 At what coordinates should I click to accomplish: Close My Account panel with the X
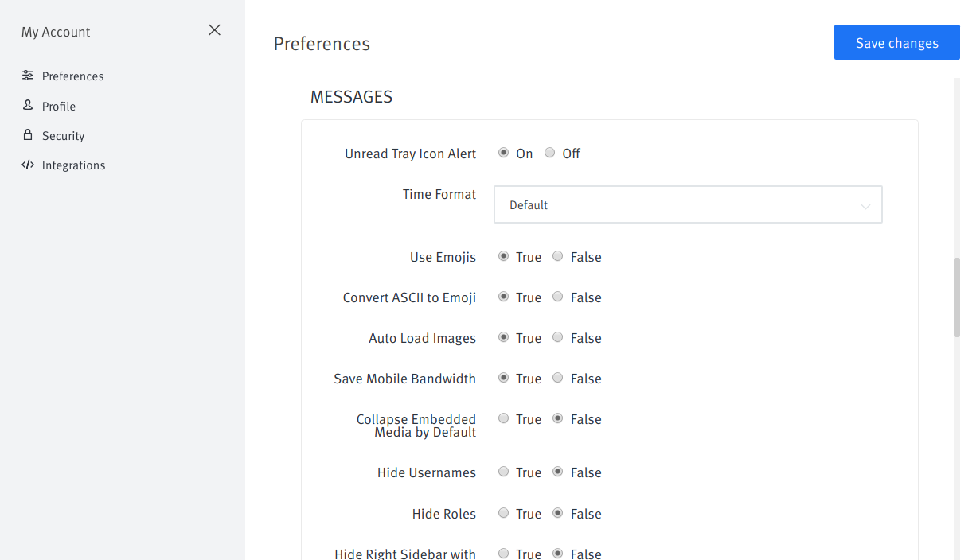pyautogui.click(x=214, y=29)
